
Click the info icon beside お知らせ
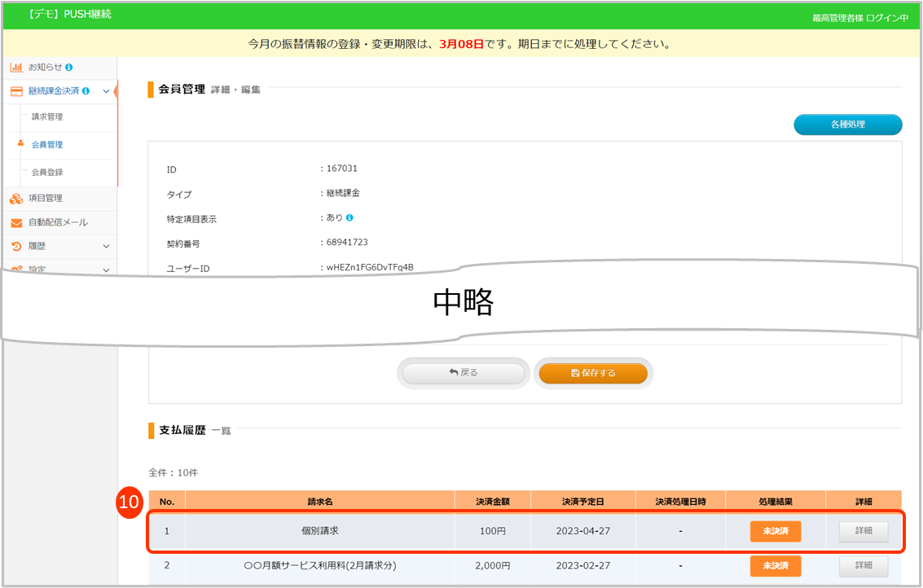pos(69,67)
